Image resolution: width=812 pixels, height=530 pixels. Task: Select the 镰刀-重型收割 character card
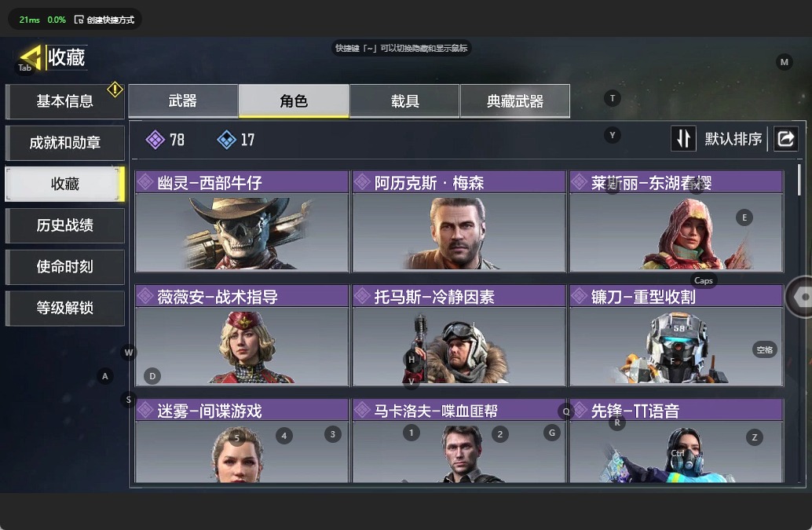[x=676, y=335]
